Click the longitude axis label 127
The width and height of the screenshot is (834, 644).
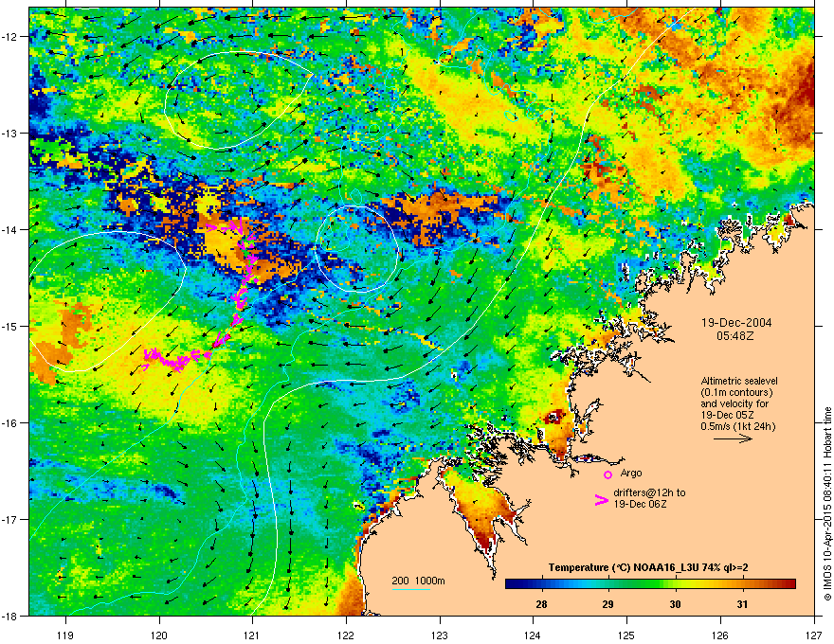pos(814,635)
